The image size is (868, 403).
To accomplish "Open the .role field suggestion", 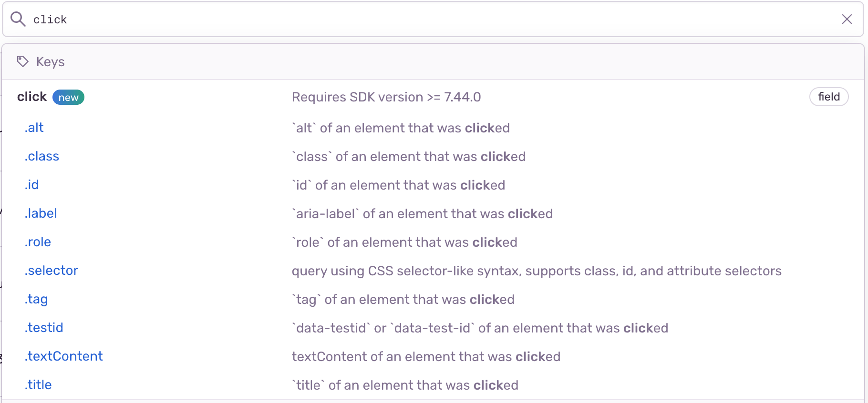I will tap(38, 242).
